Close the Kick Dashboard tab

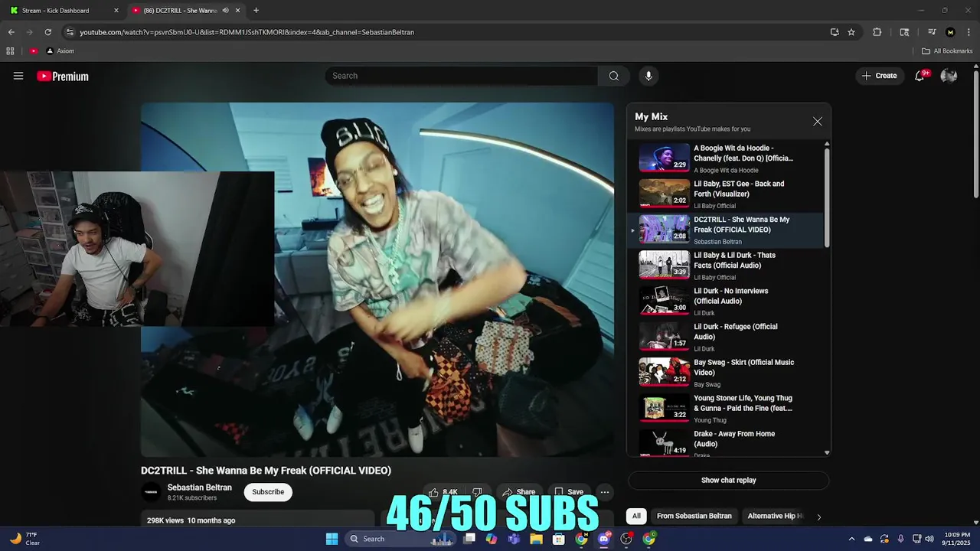pos(116,11)
